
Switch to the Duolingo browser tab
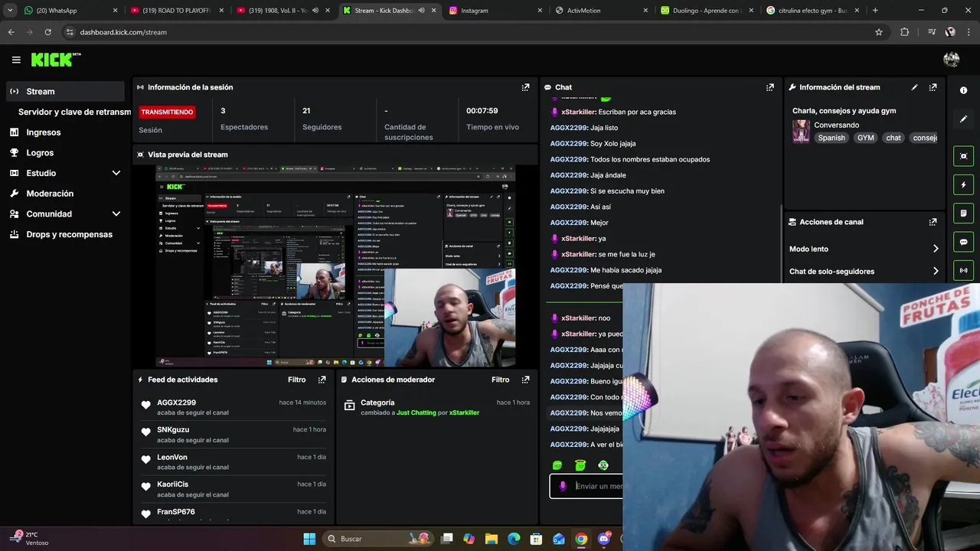708,11
